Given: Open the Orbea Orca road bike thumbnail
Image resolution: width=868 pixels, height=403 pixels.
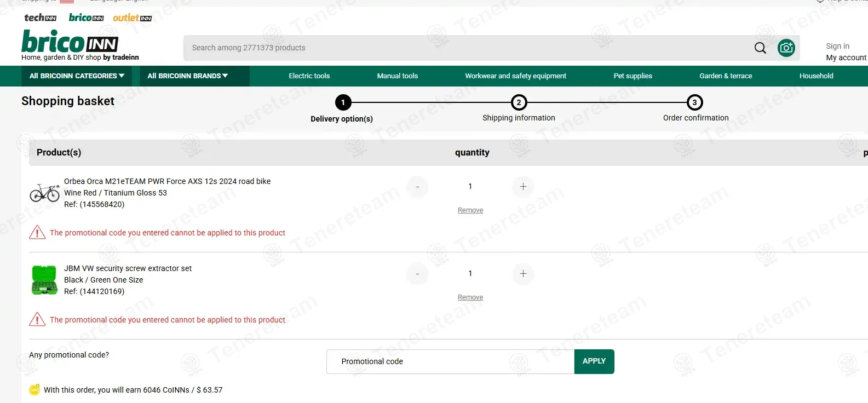Looking at the screenshot, I should [44, 193].
